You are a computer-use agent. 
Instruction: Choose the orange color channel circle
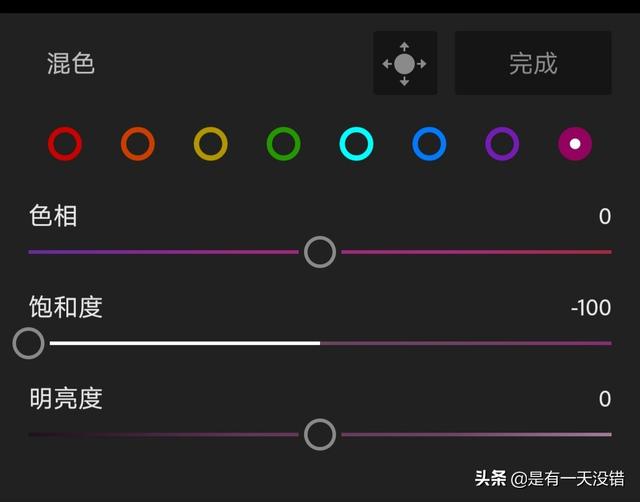[x=138, y=144]
